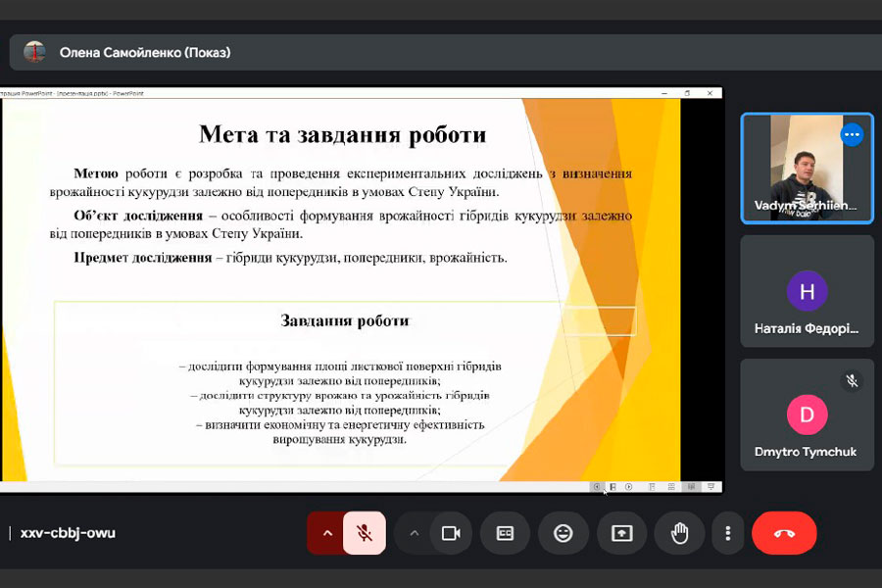Click Reading view icon in PowerPoint status bar

click(692, 486)
